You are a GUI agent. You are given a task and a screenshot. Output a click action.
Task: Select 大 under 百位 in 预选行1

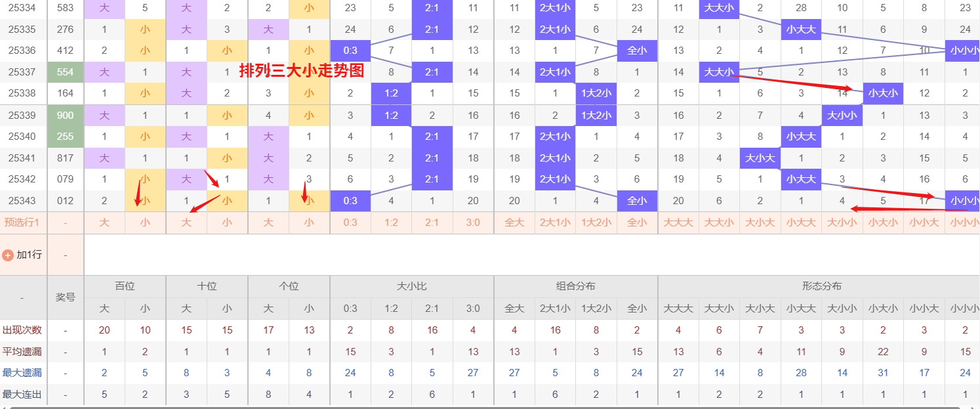click(x=104, y=223)
